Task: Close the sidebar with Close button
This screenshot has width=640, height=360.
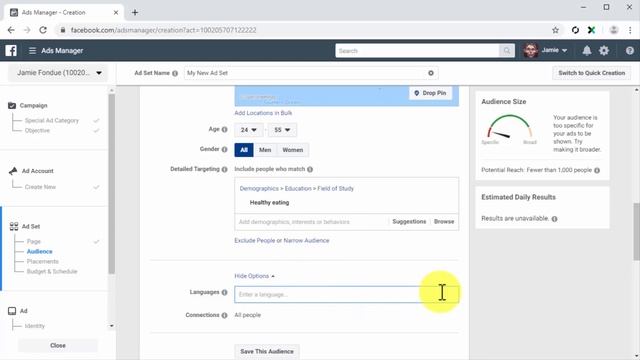Action: click(x=58, y=345)
